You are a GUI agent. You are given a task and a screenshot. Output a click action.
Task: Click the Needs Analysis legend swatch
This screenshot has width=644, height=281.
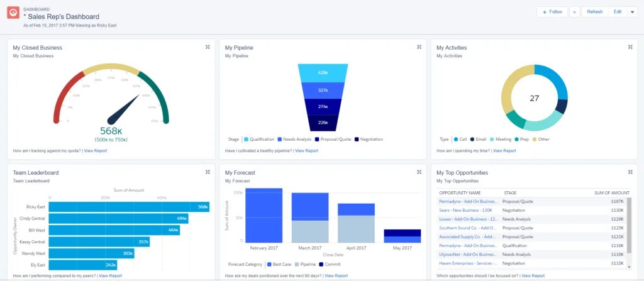tap(280, 140)
